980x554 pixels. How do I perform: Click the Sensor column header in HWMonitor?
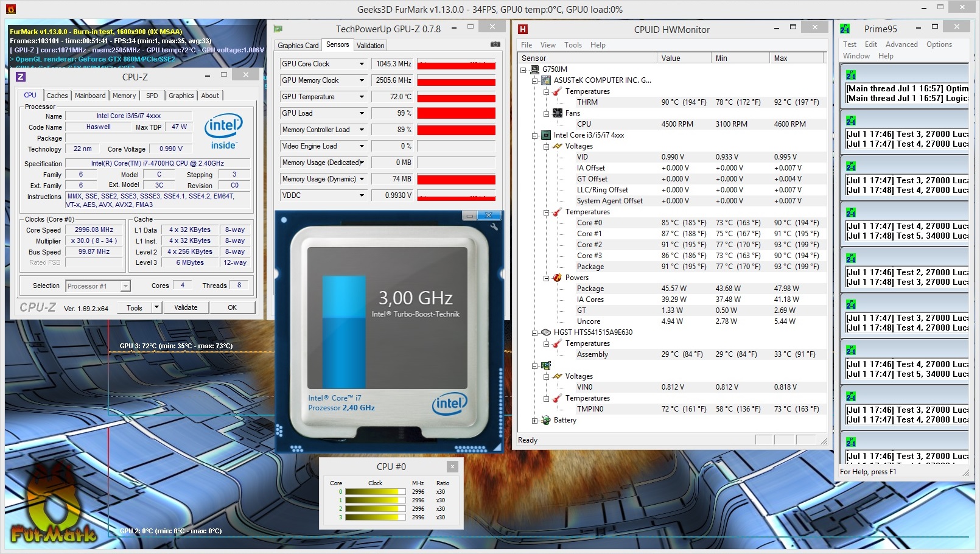coord(587,58)
